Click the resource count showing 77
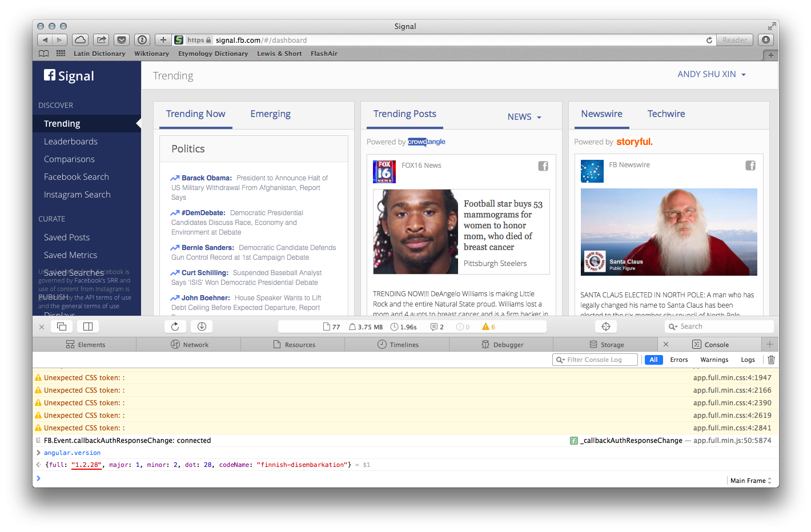The width and height of the screenshot is (811, 532). click(x=332, y=327)
